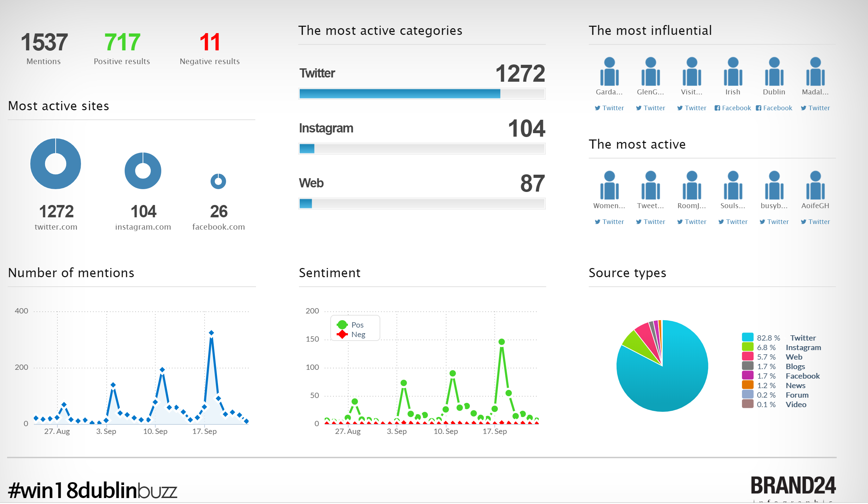Click the orange News legend swatch
The height and width of the screenshot is (504, 868).
click(748, 385)
